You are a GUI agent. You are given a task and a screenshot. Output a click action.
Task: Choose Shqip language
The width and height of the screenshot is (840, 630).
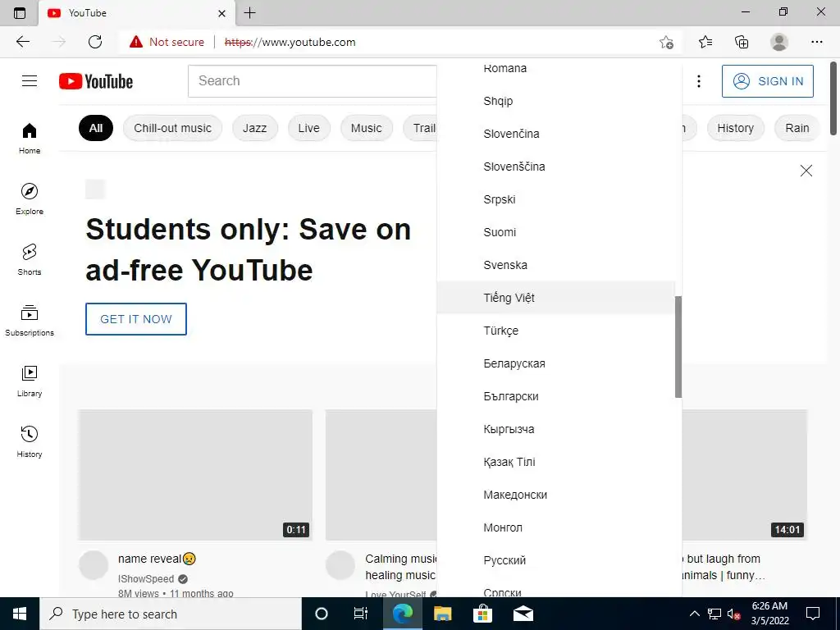(555, 101)
